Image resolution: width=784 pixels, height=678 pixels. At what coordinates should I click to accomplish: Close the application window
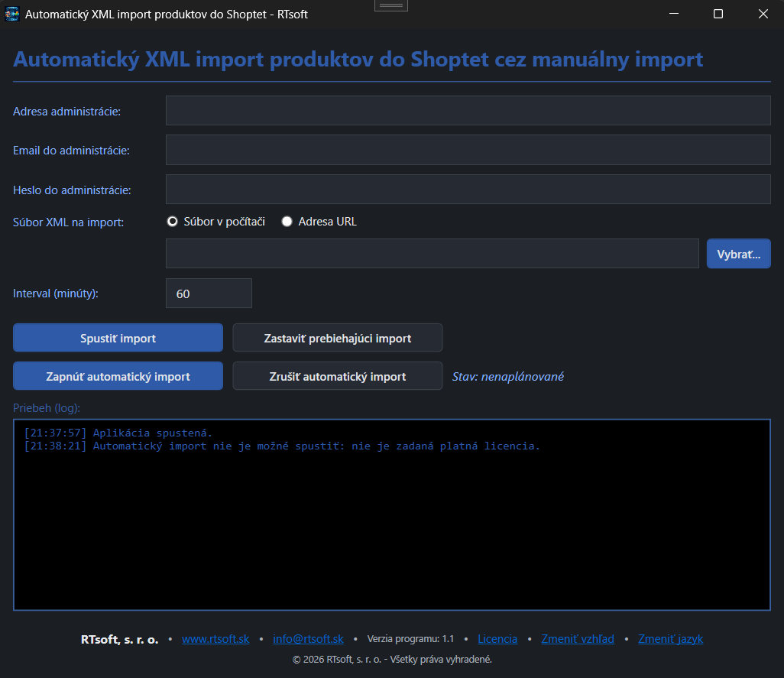point(763,14)
